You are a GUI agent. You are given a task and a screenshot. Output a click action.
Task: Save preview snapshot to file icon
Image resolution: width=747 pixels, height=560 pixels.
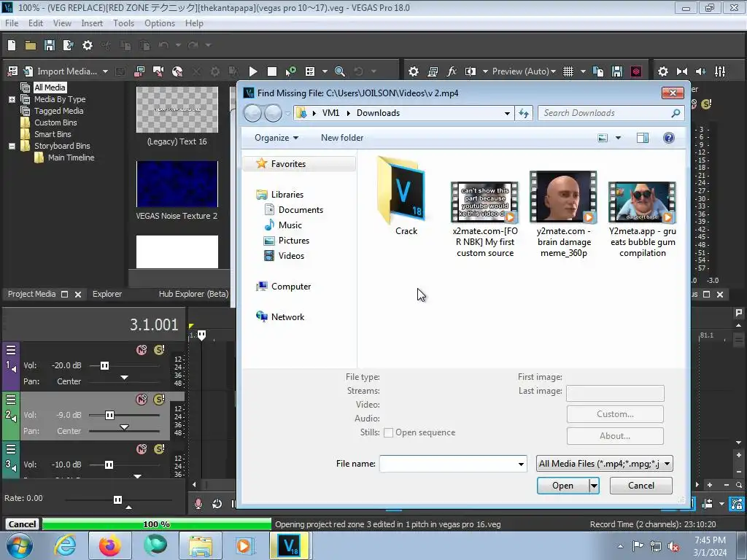tap(617, 71)
